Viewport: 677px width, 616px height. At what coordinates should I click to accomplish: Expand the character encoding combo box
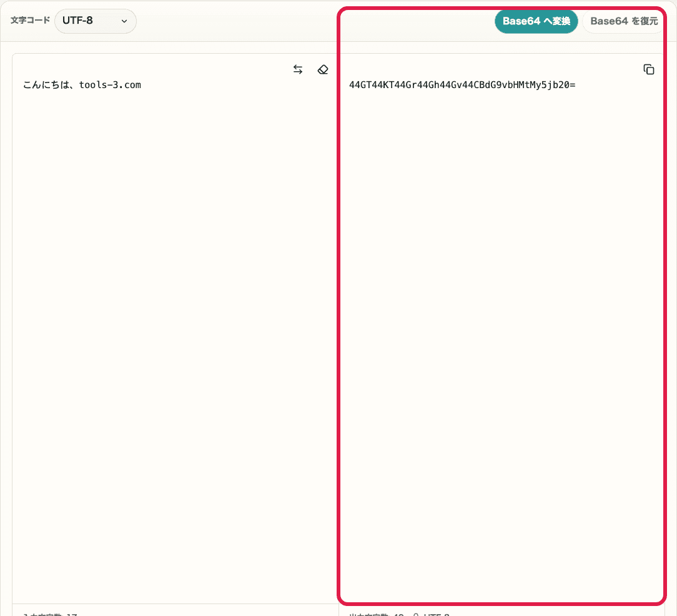95,21
